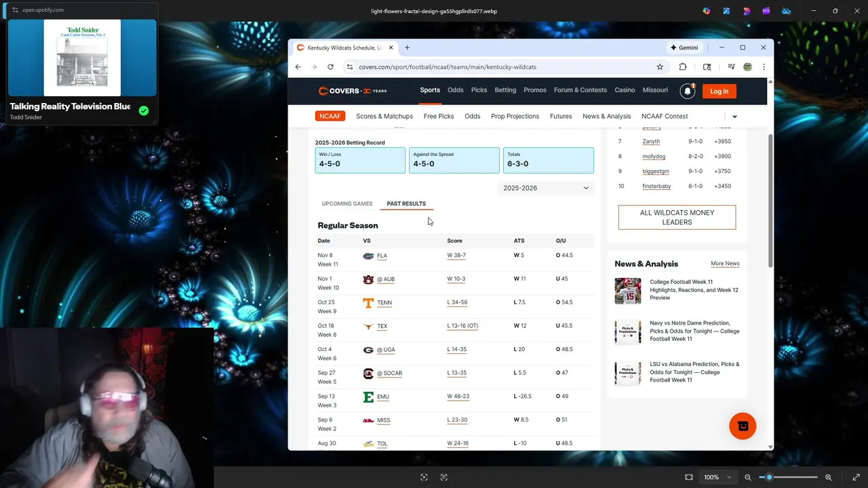Zoom in with magnifier plus icon

tap(828, 477)
